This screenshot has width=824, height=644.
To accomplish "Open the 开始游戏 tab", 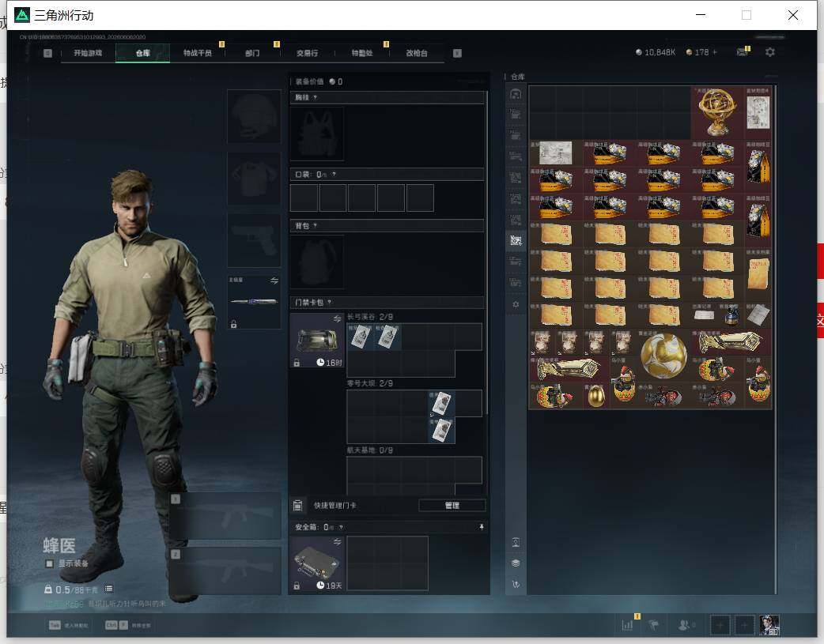I will (x=88, y=53).
